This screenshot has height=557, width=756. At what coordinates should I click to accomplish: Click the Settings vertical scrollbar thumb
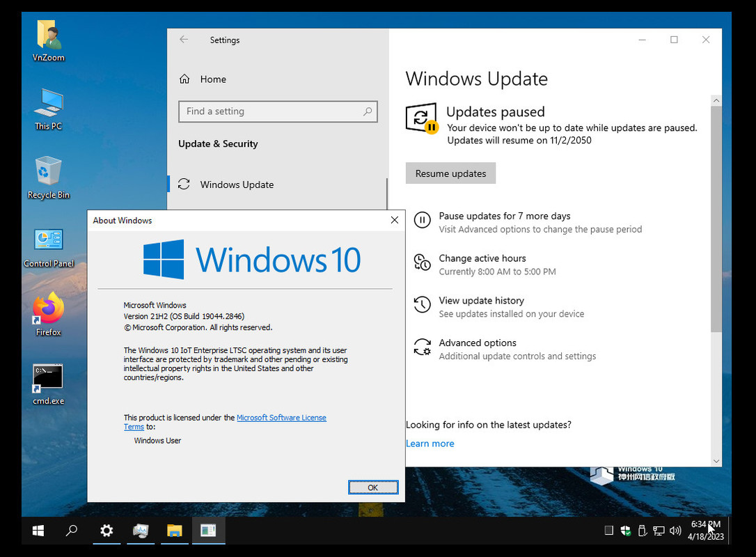[x=716, y=219]
